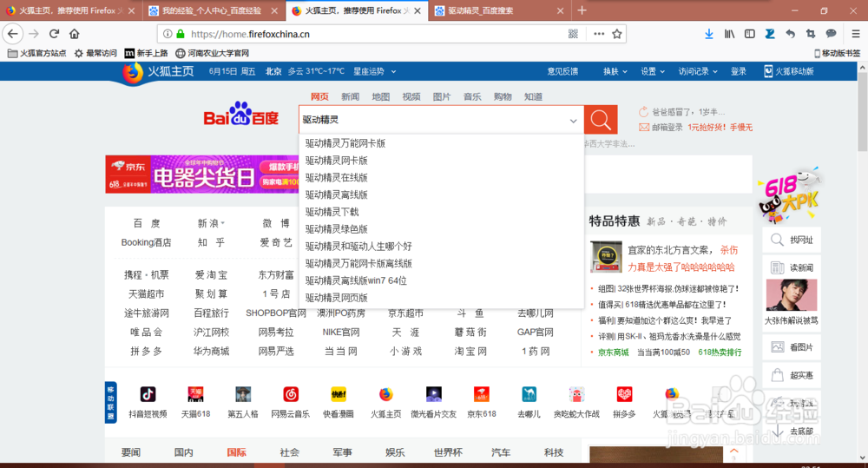Click 看图片 in right sidebar

792,347
